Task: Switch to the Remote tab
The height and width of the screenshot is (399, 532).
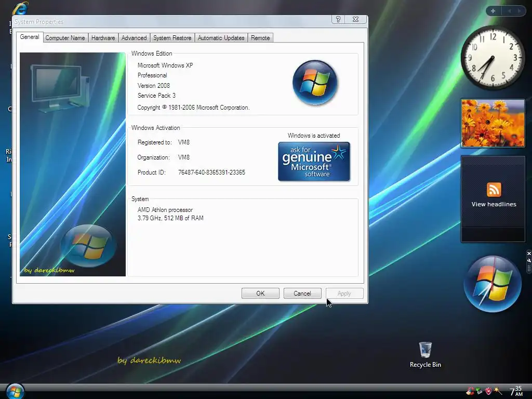Action: point(260,37)
